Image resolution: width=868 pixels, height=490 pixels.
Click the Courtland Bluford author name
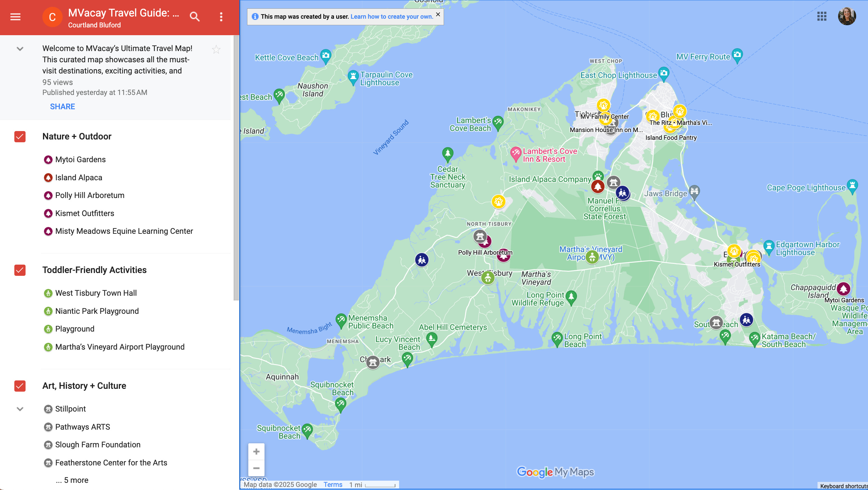pos(94,25)
